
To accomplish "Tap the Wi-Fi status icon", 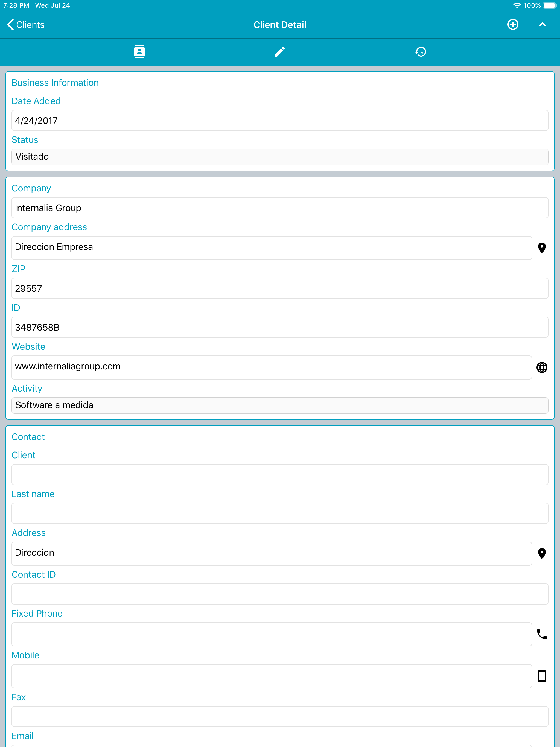I will (x=517, y=5).
